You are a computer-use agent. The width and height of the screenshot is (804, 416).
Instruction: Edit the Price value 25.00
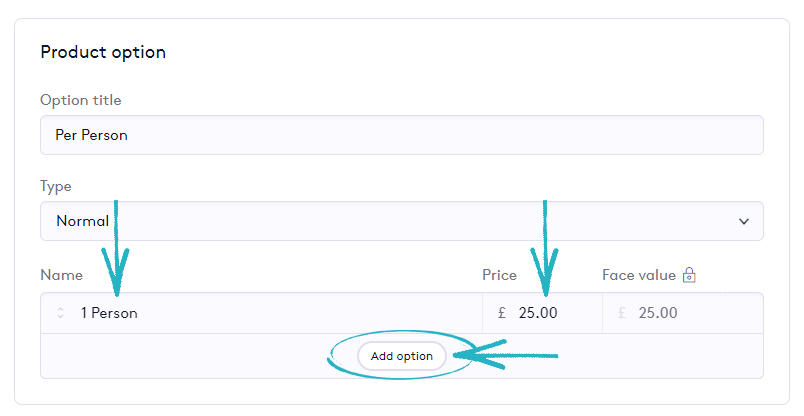(x=538, y=313)
